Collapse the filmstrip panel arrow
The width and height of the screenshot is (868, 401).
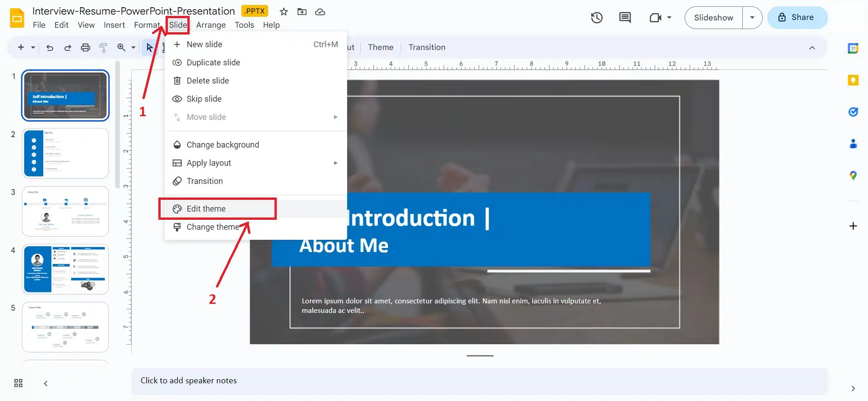[x=46, y=383]
